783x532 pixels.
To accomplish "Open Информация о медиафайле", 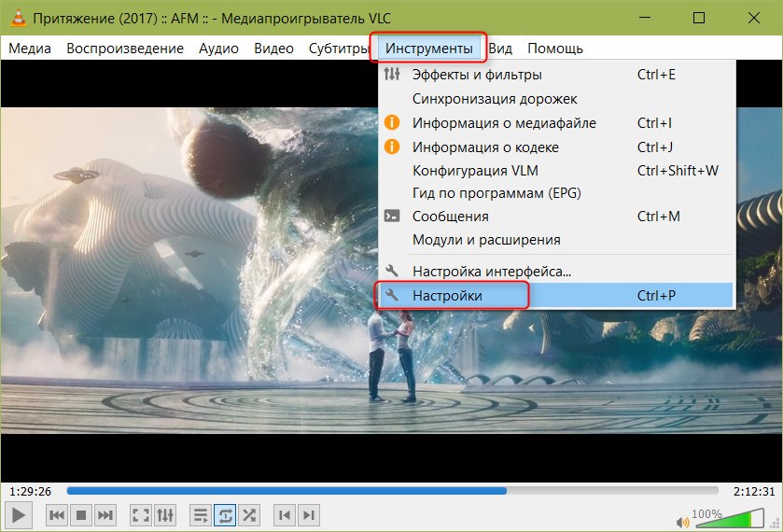I will 555,123.
